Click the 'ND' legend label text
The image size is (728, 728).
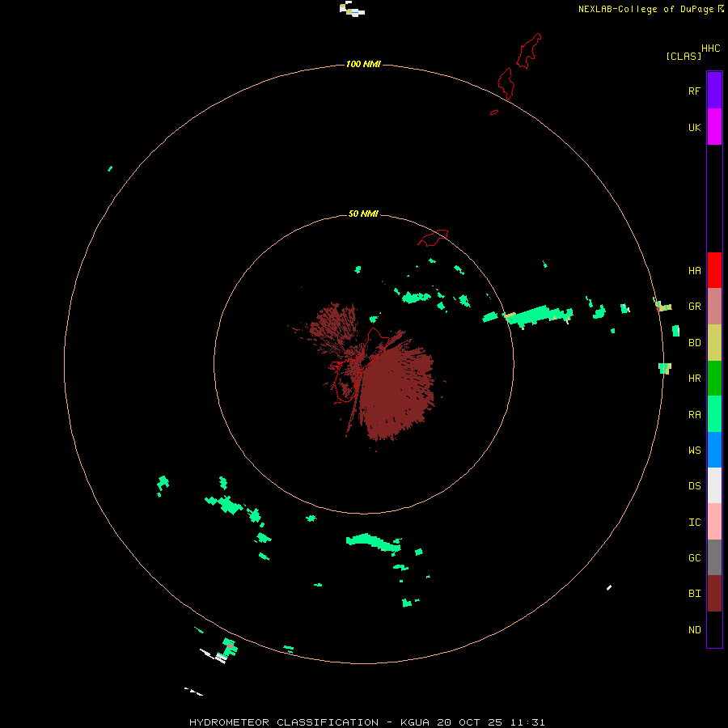tap(694, 629)
